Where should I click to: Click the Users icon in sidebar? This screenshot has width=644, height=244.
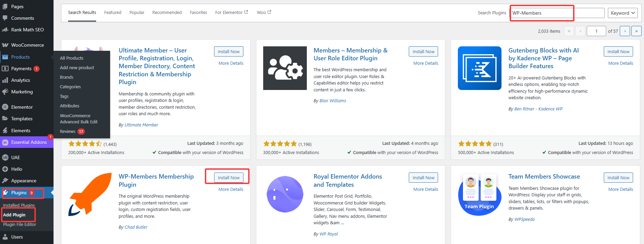click(5, 237)
